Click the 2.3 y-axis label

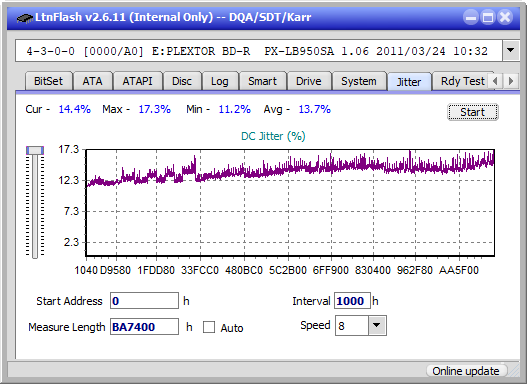point(71,242)
